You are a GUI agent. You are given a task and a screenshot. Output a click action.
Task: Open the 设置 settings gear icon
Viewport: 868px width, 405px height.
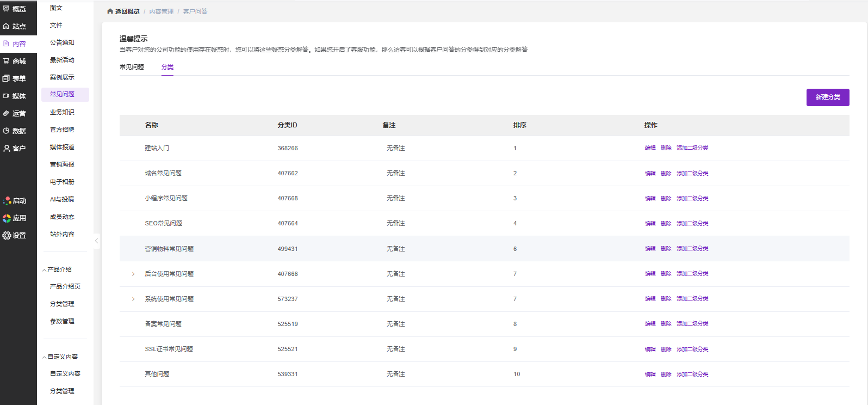[x=7, y=236]
